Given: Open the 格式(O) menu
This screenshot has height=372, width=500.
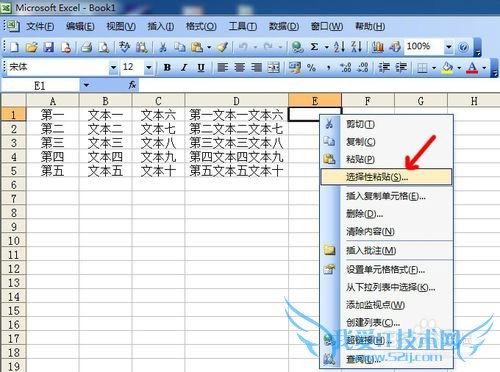Looking at the screenshot, I should [x=201, y=26].
